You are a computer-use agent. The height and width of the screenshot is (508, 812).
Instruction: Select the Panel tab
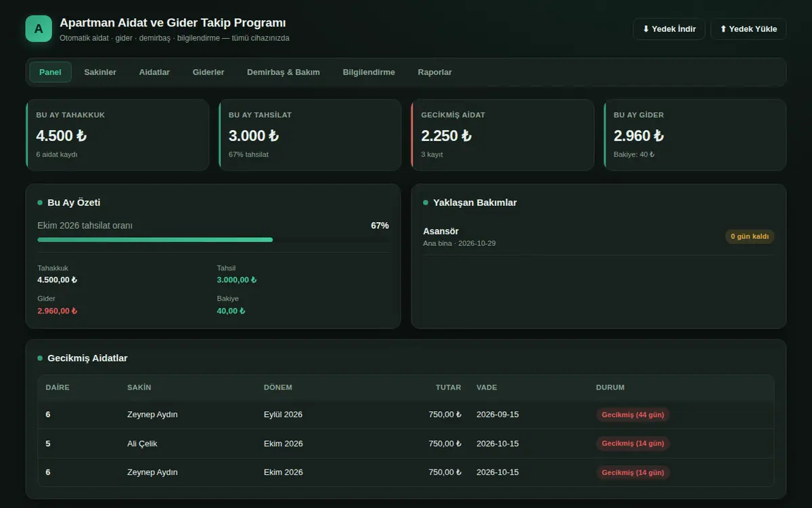[50, 72]
